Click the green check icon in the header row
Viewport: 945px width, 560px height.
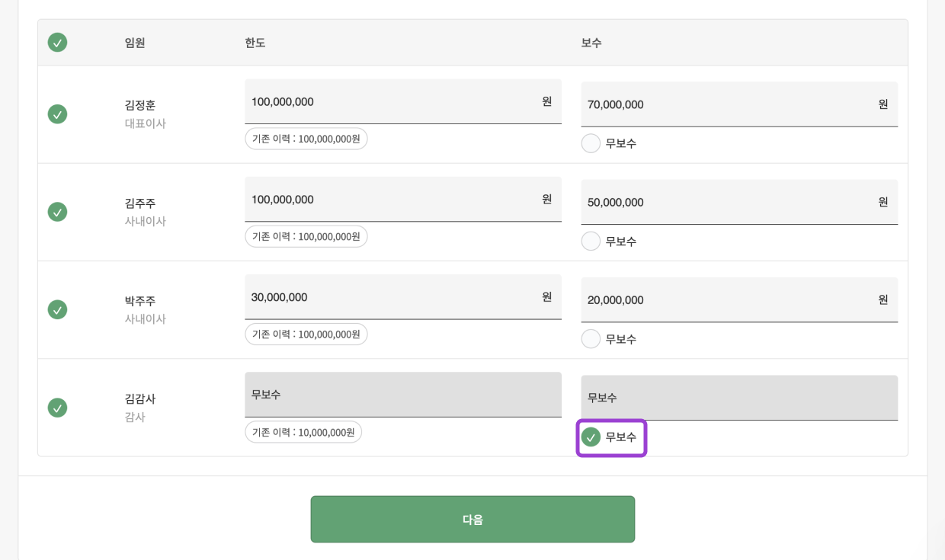click(57, 43)
